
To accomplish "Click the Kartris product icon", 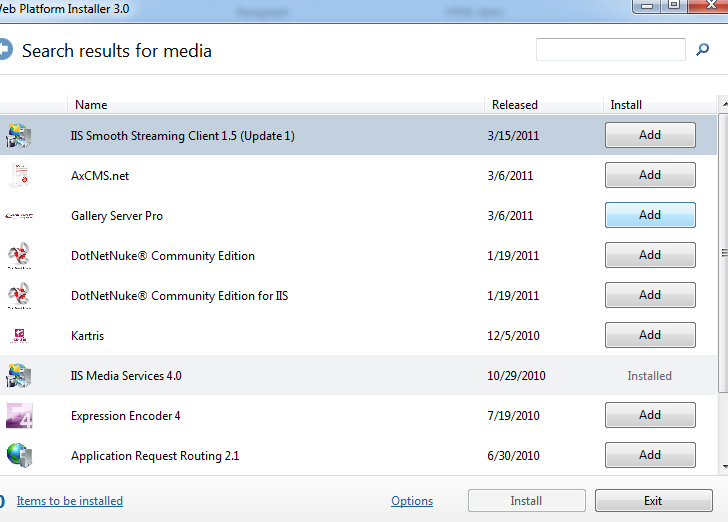I will pos(20,335).
